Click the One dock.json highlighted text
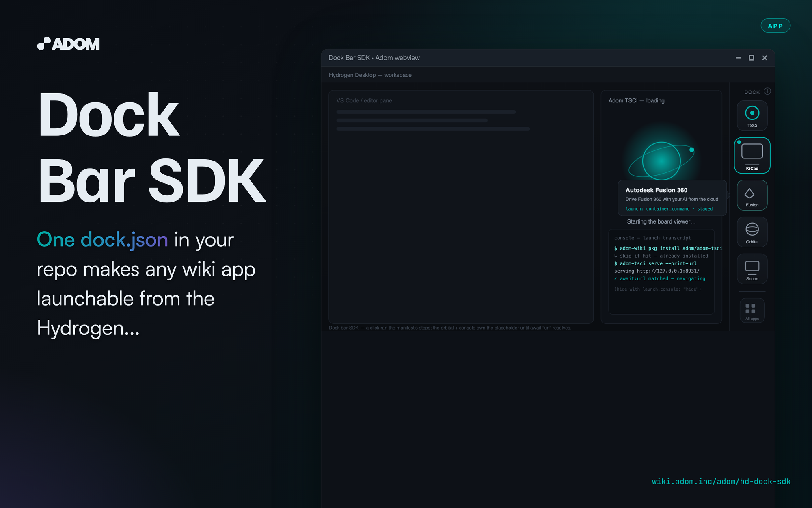 point(102,240)
